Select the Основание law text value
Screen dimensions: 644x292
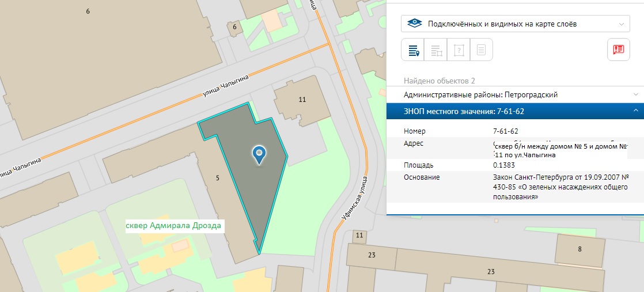(x=560, y=187)
